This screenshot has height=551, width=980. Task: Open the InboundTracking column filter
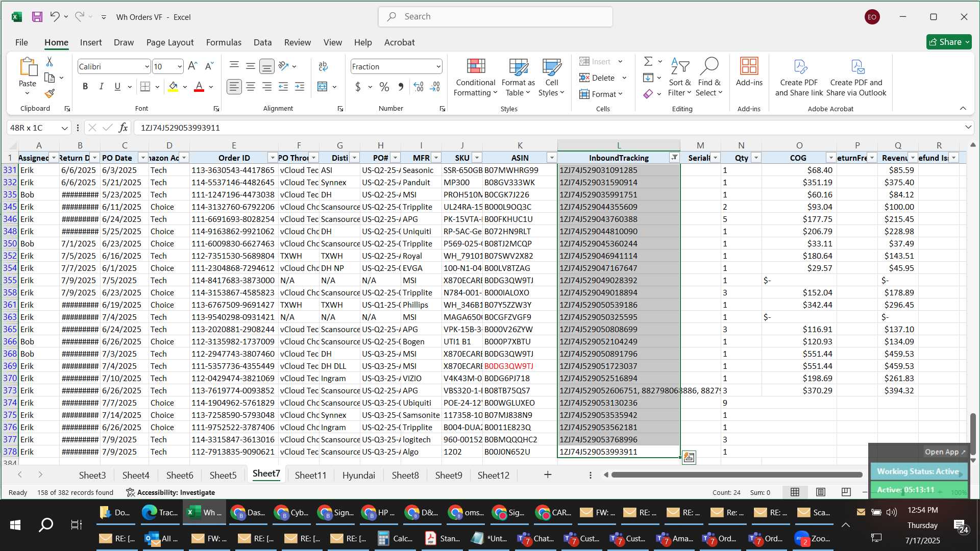tap(674, 158)
